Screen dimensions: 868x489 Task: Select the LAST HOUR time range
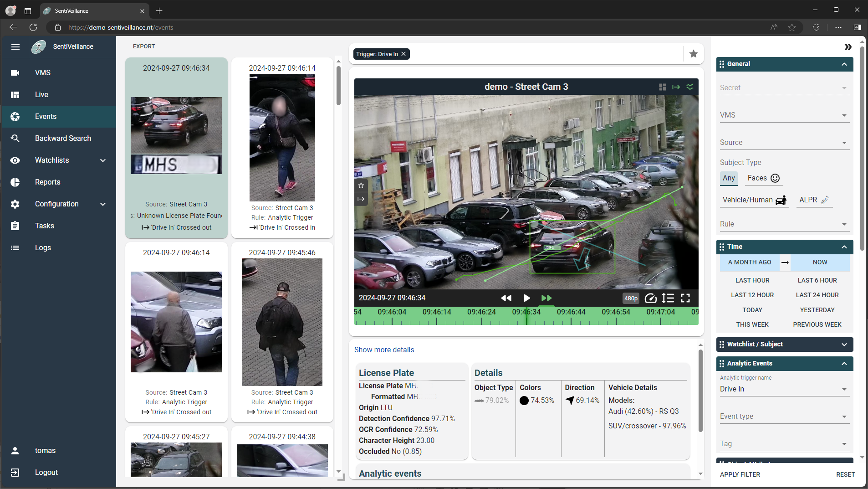tap(752, 281)
